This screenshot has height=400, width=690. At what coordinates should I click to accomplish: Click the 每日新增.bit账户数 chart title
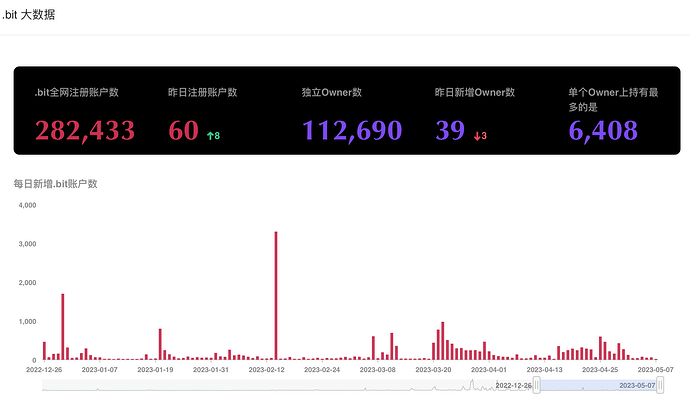55,184
